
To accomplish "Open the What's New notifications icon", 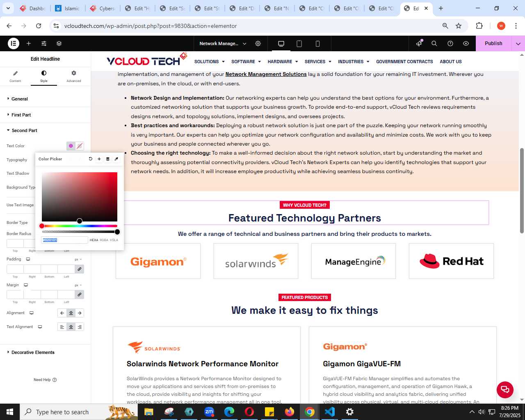I will tap(419, 43).
